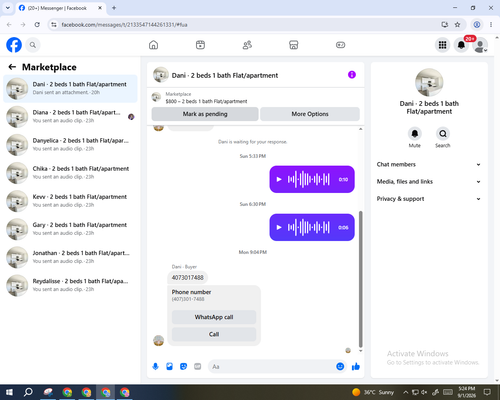Screen dimensions: 500x400
Task: Expand the Media, files and links section
Action: (429, 182)
